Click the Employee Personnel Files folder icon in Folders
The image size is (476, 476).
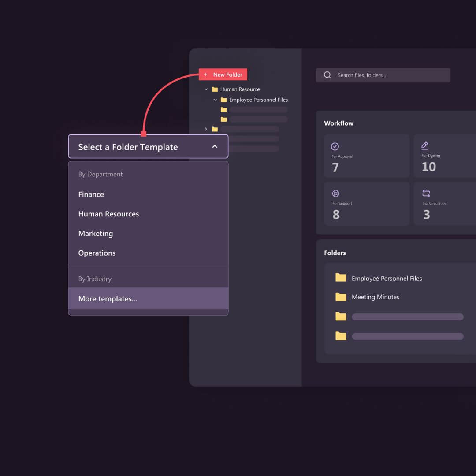341,278
